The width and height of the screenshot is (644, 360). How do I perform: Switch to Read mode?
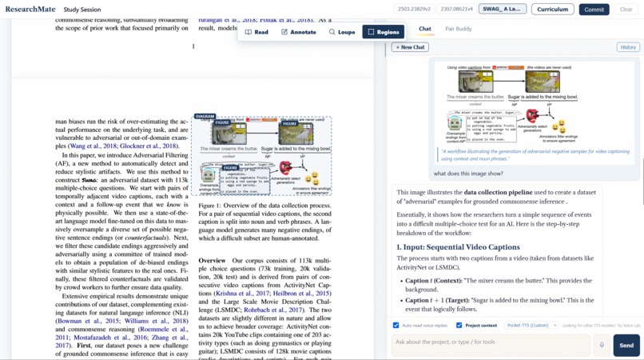256,32
